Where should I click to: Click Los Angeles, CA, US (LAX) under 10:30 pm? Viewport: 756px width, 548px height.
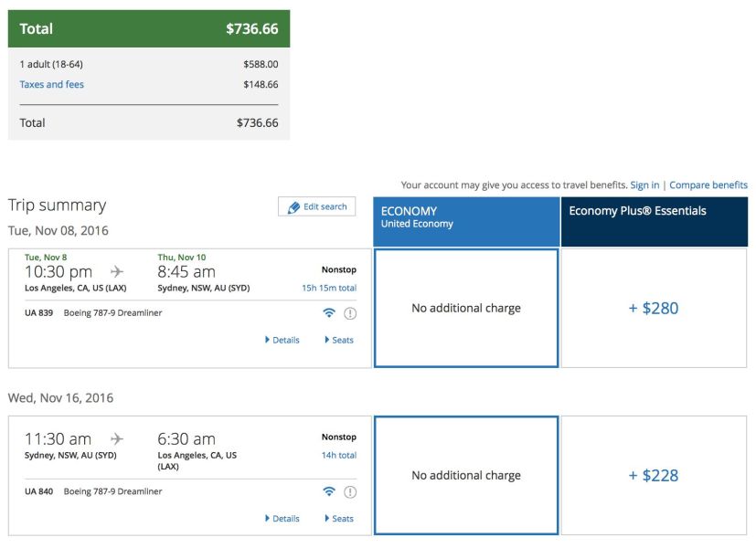pos(76,288)
